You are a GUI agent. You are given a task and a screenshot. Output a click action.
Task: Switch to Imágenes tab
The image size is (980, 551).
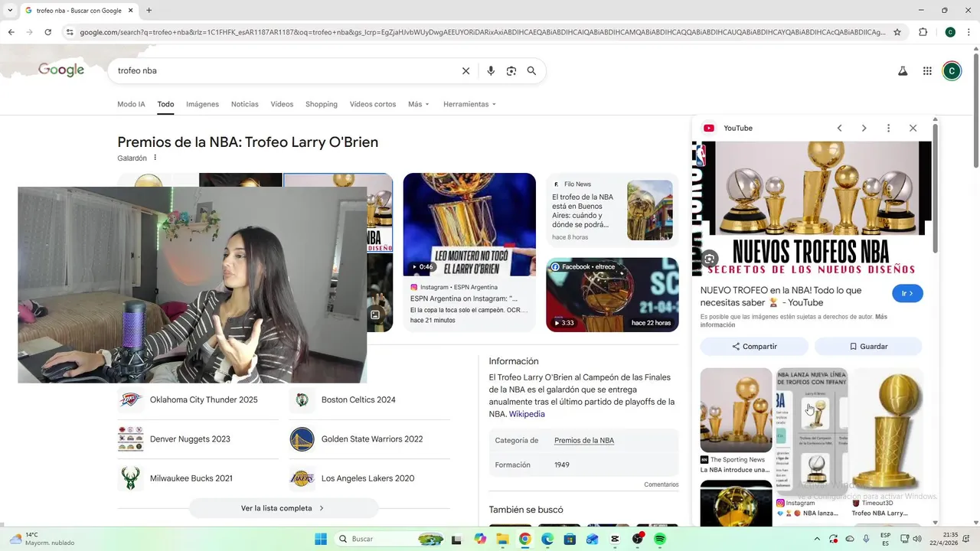click(x=202, y=104)
